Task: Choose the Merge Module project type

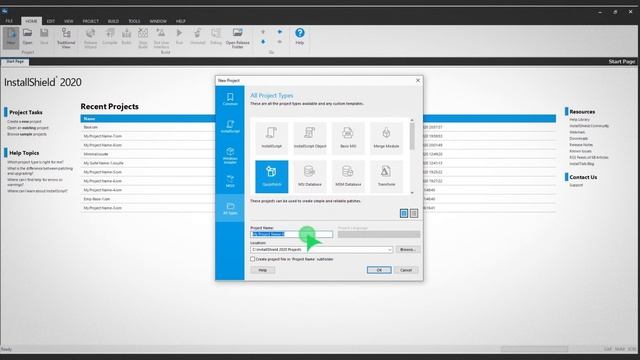Action: (386, 138)
